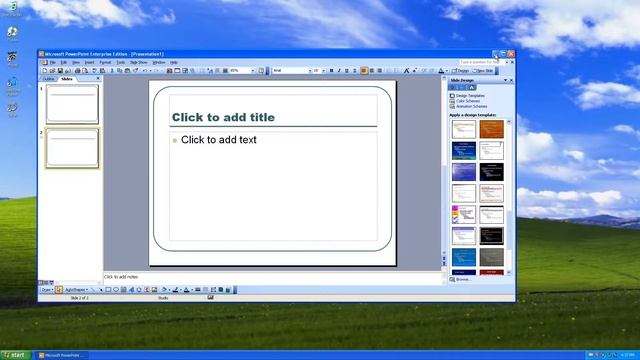Save the presentation using the floppy disk icon
Screen dimensions: 640x360
(x=60, y=71)
